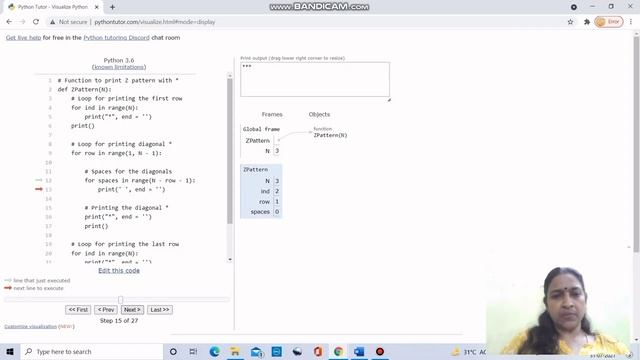This screenshot has height=360, width=640.
Task: Click code line 'for row in range(1, N - 1):'
Action: point(116,153)
